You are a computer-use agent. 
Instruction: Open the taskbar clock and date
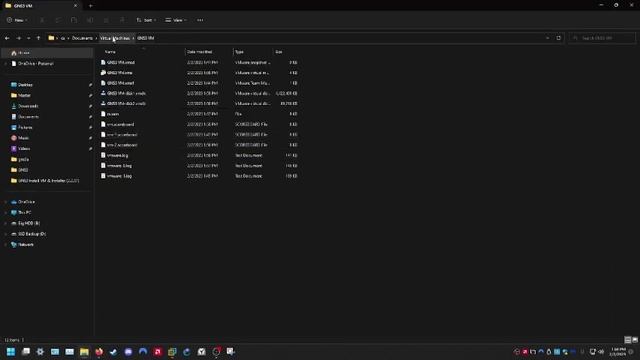618,351
